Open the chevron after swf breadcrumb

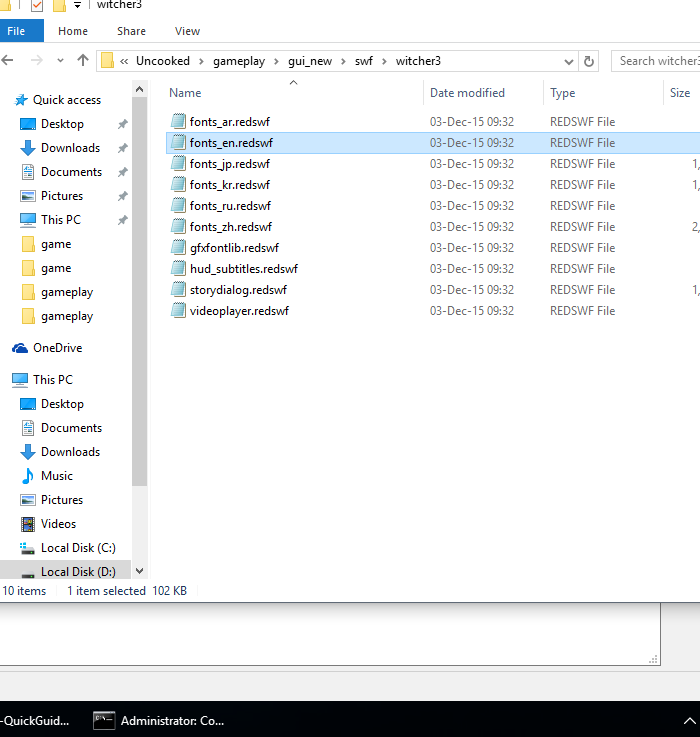384,62
